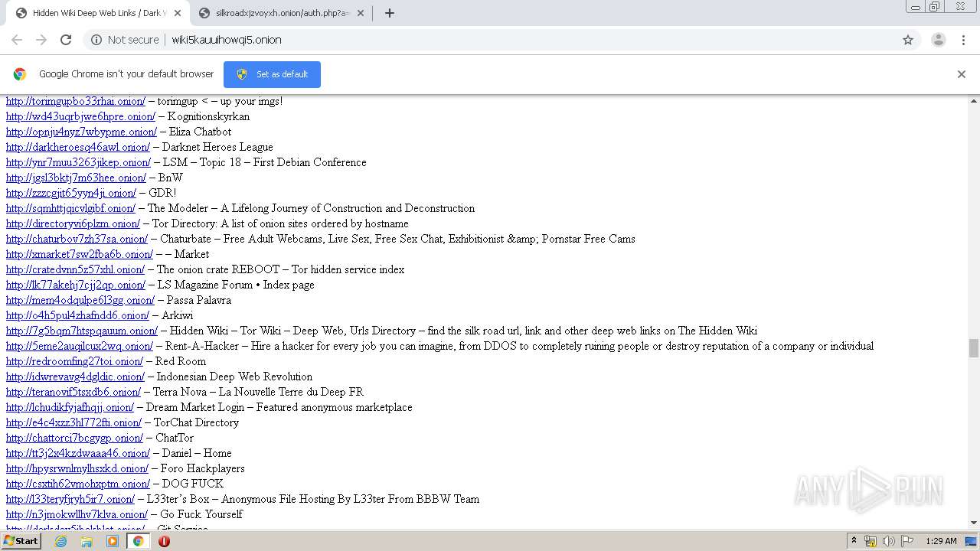Click Set as default button

272,74
